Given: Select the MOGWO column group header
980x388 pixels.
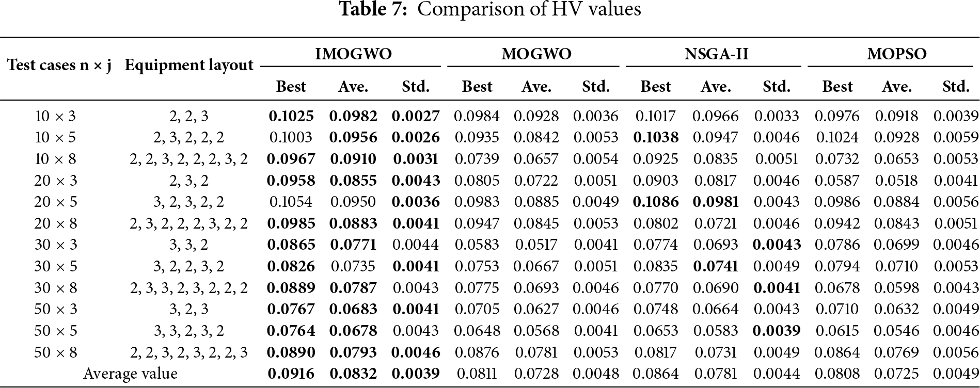Looking at the screenshot, I should coord(536,54).
